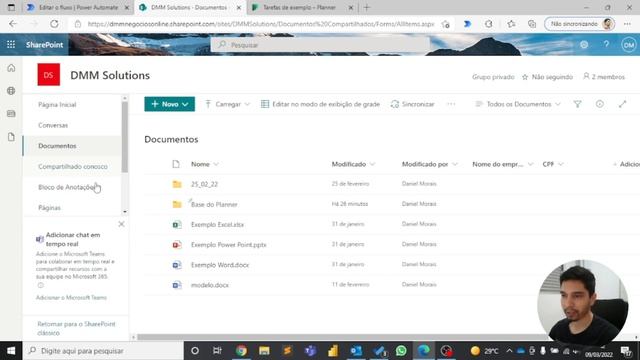Screen dimensions: 640x360
Task: Select the file type column header icon
Action: pos(176,164)
